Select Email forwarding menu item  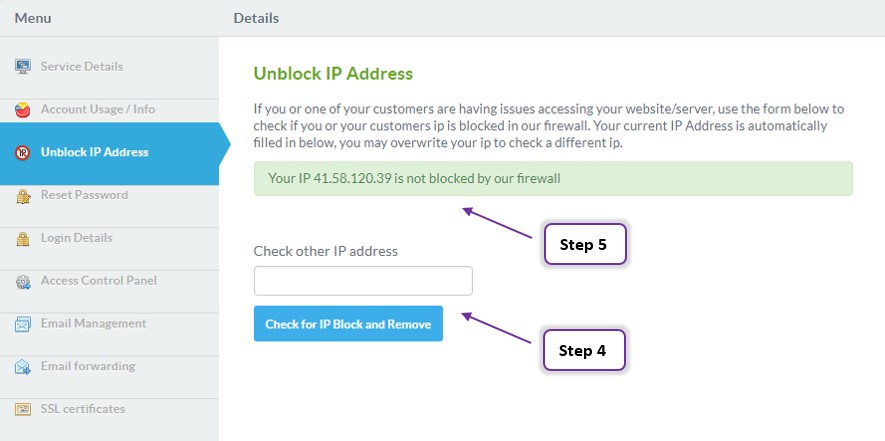point(109,366)
